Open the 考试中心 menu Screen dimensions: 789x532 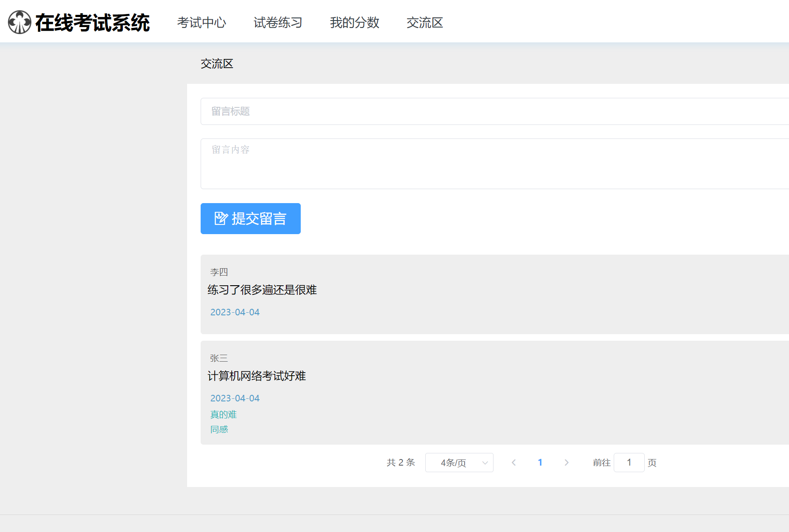coord(202,23)
